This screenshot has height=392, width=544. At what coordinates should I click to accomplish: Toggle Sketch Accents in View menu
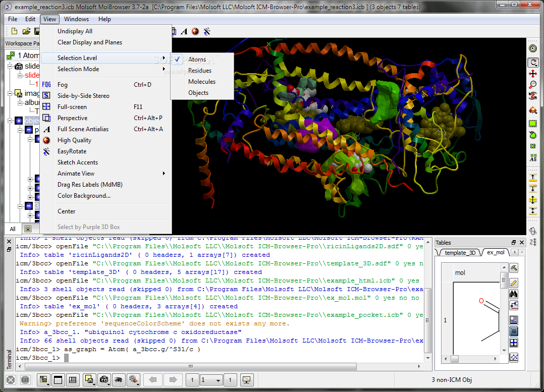click(106, 162)
